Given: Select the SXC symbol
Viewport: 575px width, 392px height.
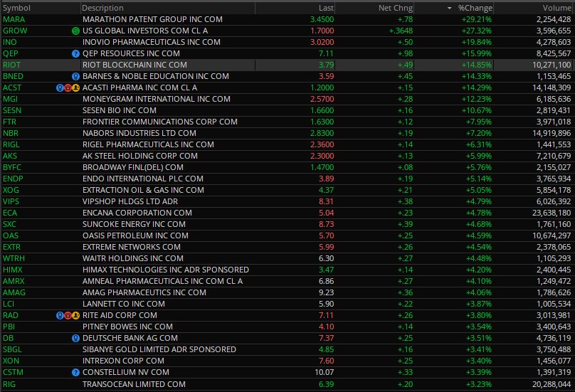Looking at the screenshot, I should click(9, 224).
